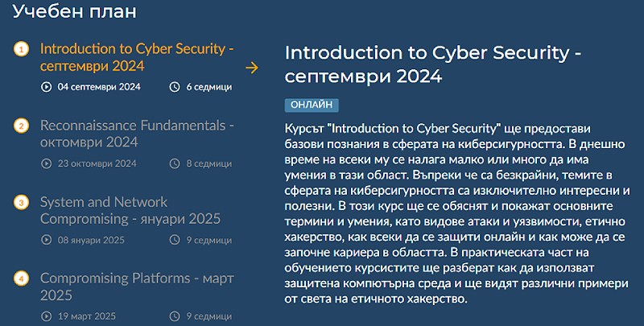Screen dimensions: 644x326
Task: Click the 9 седмици label under Compromising Platforms
Action: [x=209, y=316]
